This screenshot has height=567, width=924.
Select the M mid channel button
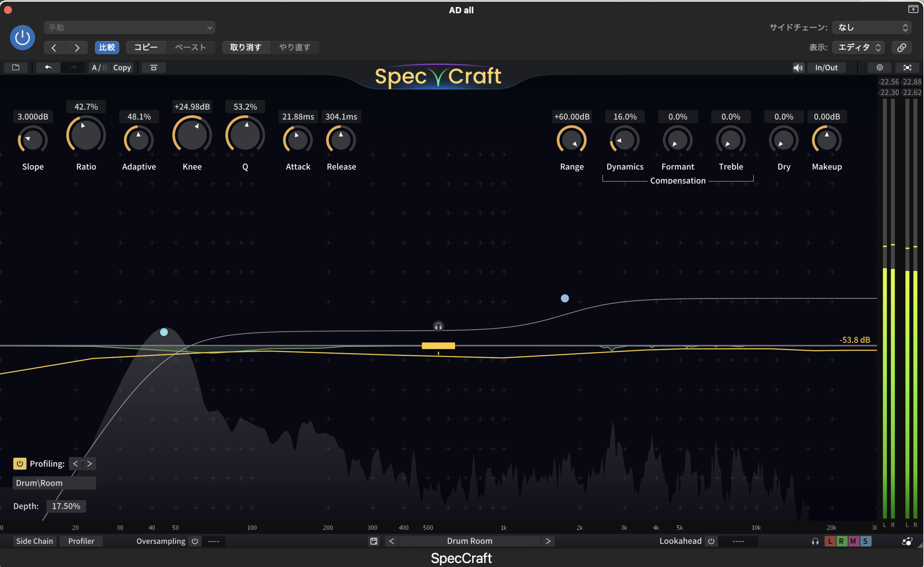(853, 541)
